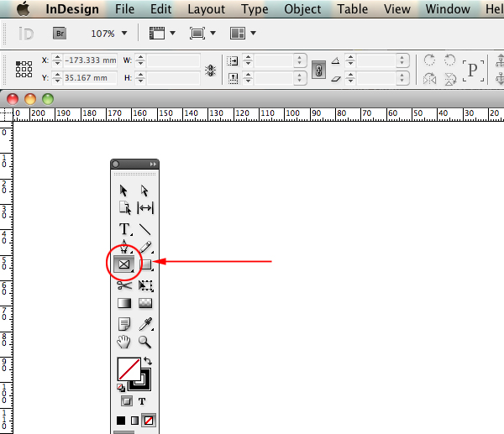Select the Line tool
This screenshot has width=504, height=434.
click(x=145, y=229)
